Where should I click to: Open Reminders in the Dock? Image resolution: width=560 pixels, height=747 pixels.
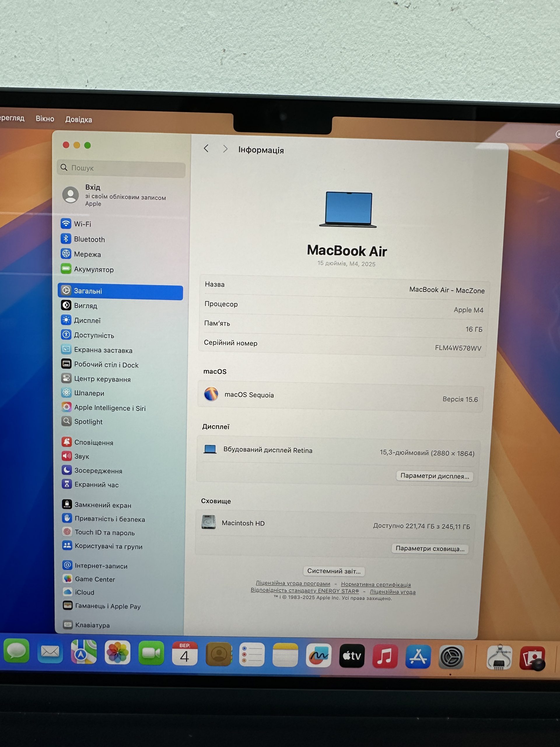click(252, 655)
